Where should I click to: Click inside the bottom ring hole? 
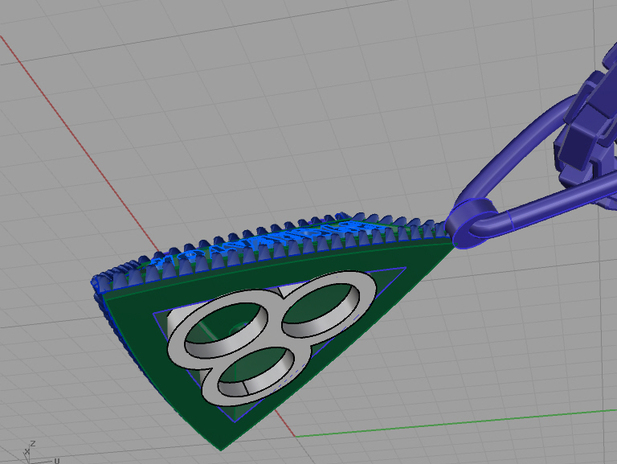tap(255, 368)
